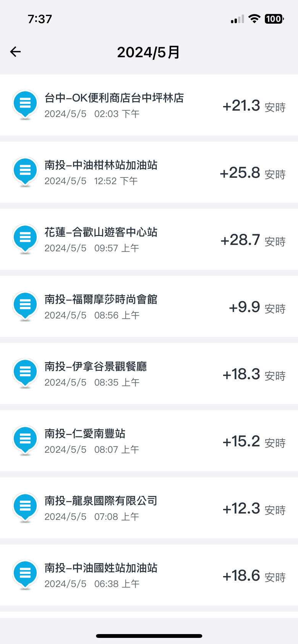Open the 台中–OK便利商店台中坪林店 record title

click(x=114, y=98)
